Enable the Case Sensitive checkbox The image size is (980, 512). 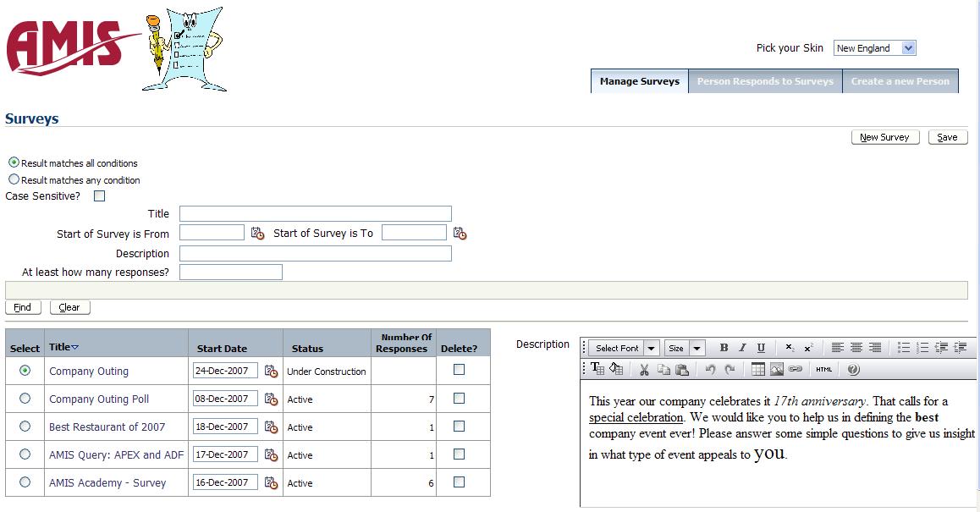(x=100, y=196)
